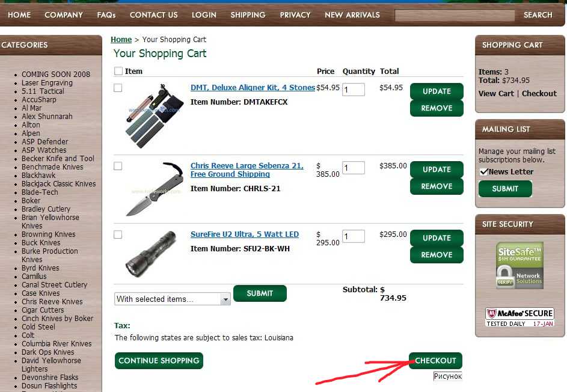Open the FAQs navigation item

point(106,15)
